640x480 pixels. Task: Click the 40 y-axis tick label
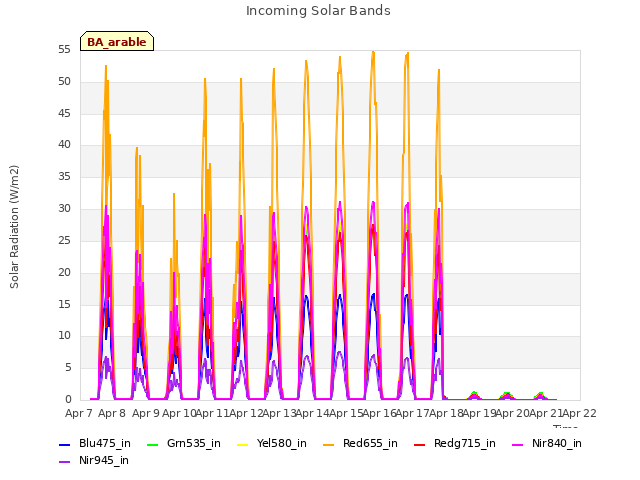point(64,144)
